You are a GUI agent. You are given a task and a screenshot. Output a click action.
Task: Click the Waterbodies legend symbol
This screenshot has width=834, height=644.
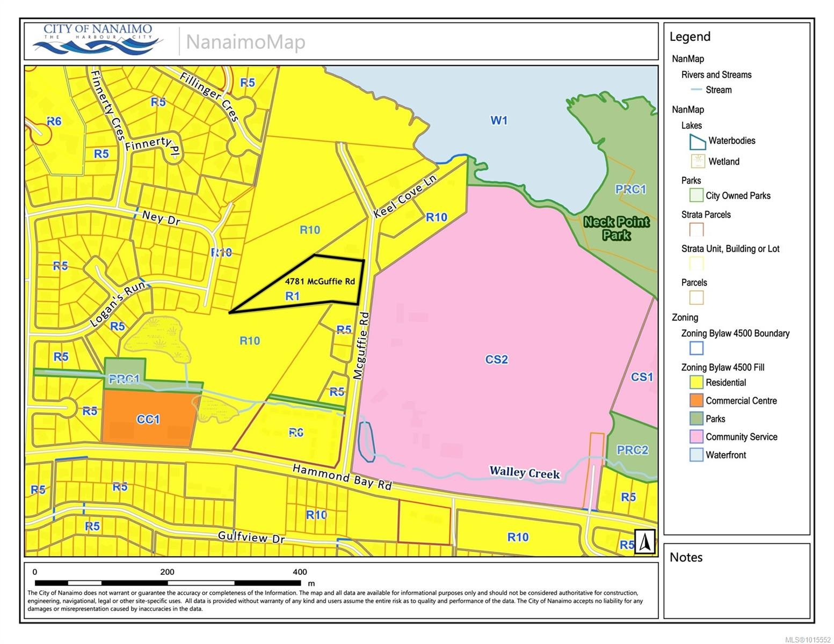click(697, 142)
